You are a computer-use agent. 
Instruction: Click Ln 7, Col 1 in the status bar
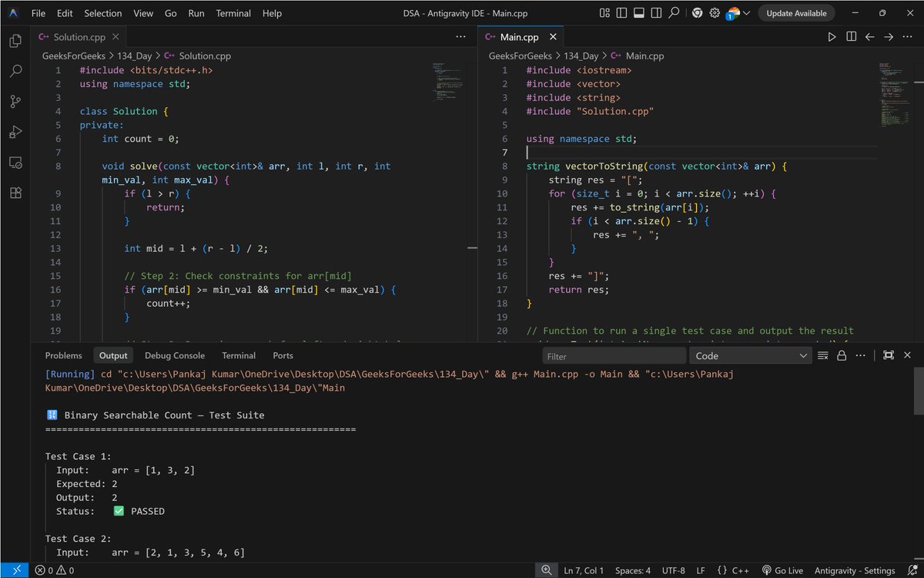pyautogui.click(x=584, y=570)
